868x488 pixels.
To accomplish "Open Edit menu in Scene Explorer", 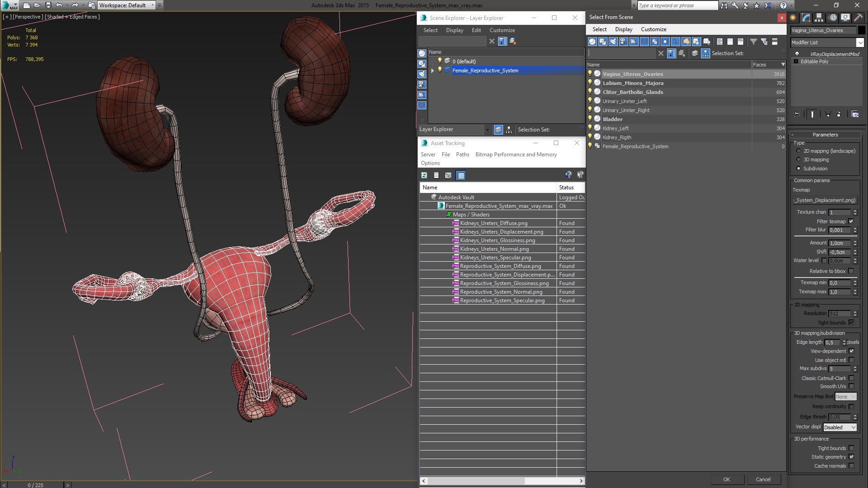I will point(476,30).
